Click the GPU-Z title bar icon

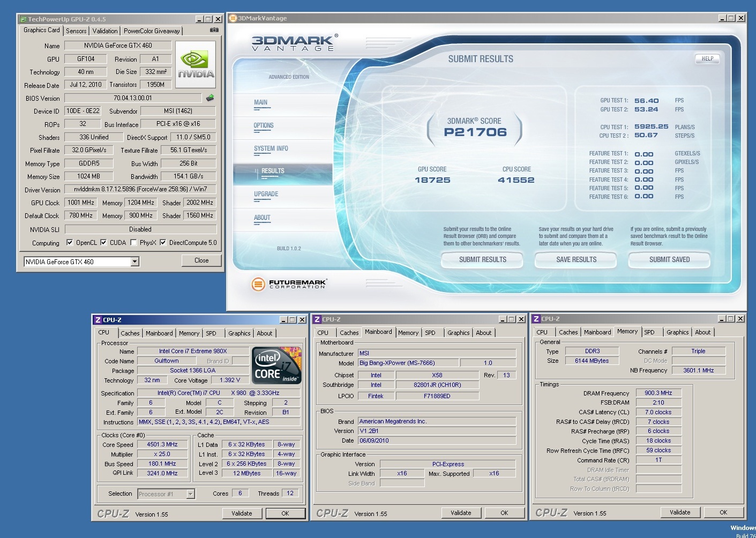(23, 19)
